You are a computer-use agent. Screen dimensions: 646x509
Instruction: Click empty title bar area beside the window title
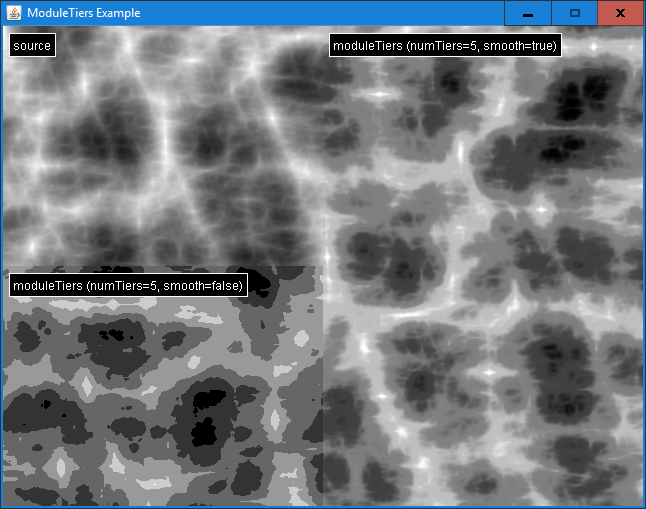coord(320,13)
